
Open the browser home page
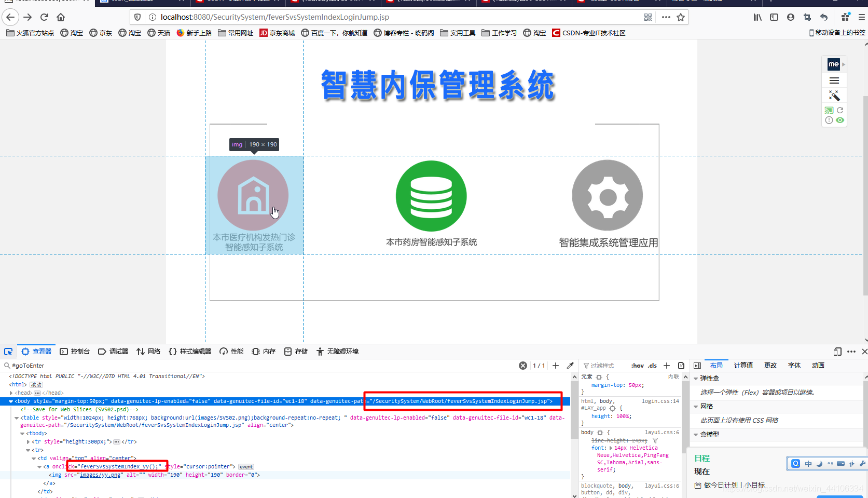(x=61, y=17)
